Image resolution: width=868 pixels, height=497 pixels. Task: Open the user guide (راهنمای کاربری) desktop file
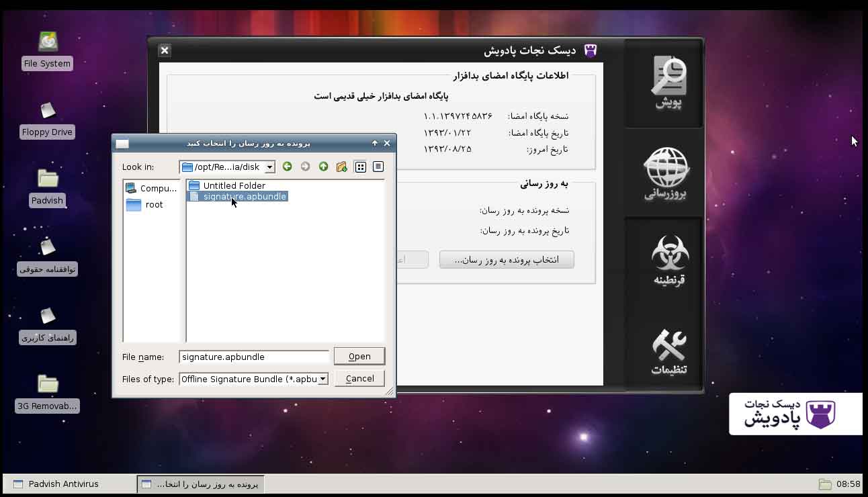[47, 325]
